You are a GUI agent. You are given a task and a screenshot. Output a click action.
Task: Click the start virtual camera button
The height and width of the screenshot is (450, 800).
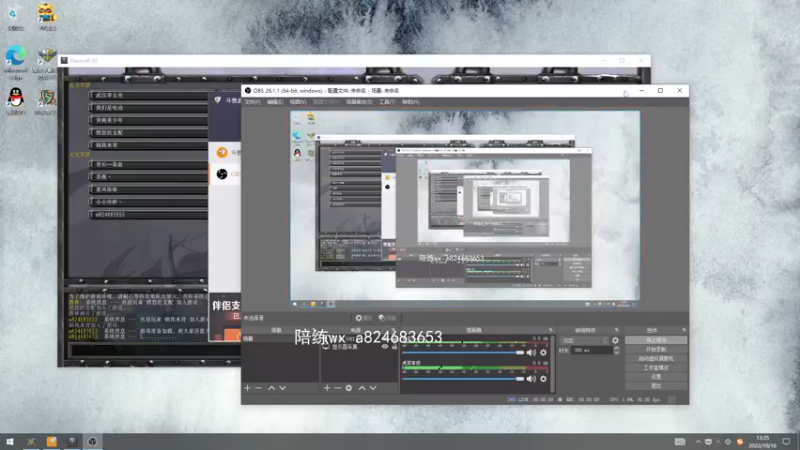pyautogui.click(x=656, y=359)
